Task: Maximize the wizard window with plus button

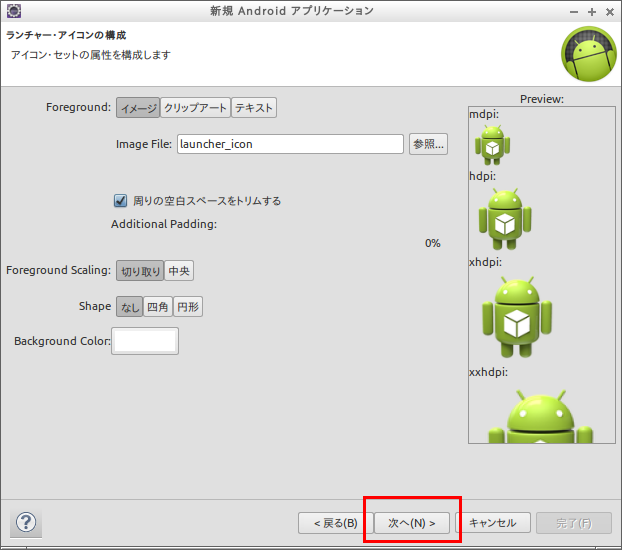Action: click(592, 12)
